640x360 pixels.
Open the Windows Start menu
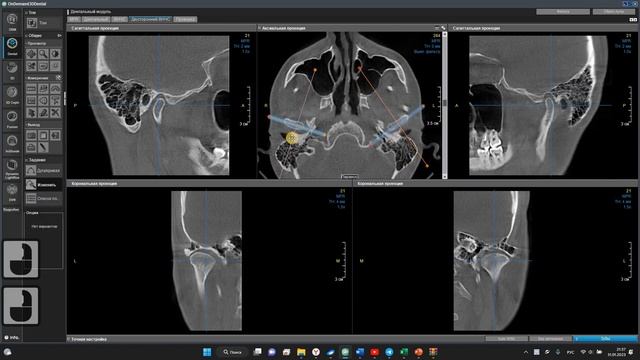pyautogui.click(x=207, y=352)
